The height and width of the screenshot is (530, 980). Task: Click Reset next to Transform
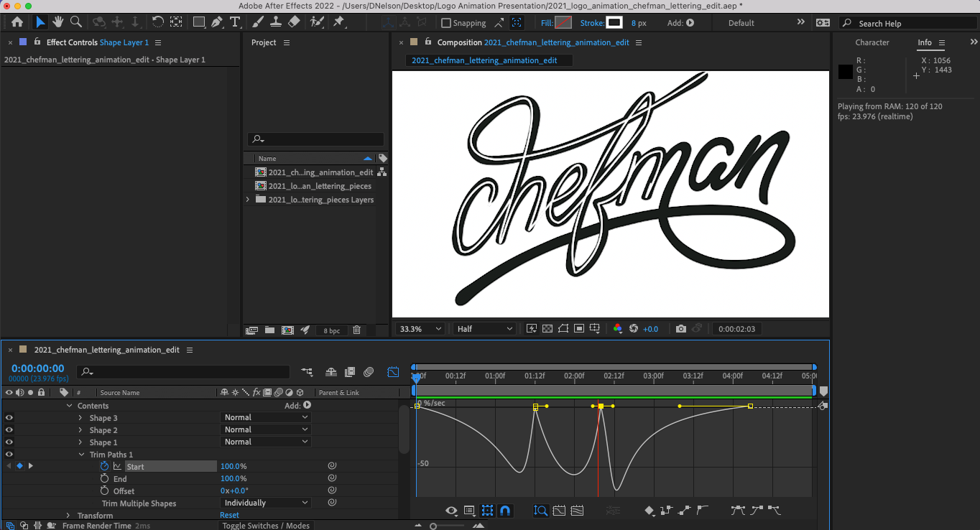pos(230,516)
